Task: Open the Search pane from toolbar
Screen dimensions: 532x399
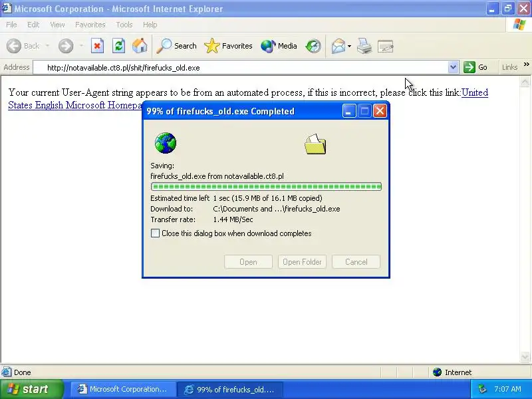Action: pyautogui.click(x=176, y=46)
